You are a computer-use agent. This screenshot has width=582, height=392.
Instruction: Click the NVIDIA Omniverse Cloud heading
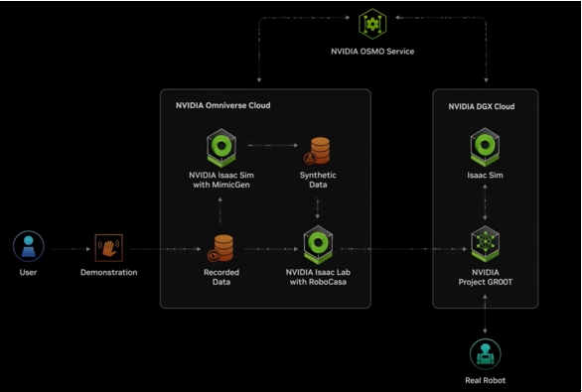pos(223,105)
